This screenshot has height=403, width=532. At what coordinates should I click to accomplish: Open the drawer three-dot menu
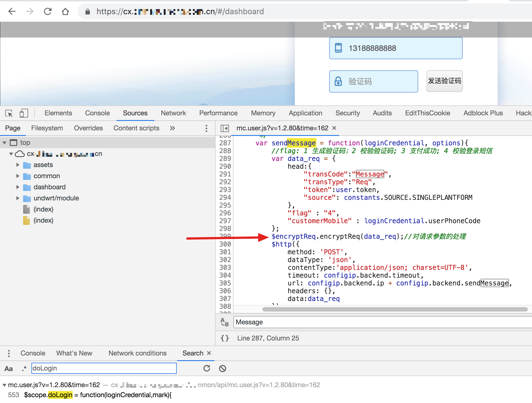[x=9, y=353]
